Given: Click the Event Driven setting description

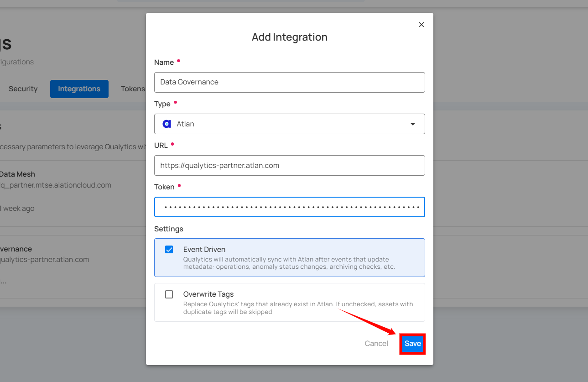Looking at the screenshot, I should pyautogui.click(x=289, y=263).
